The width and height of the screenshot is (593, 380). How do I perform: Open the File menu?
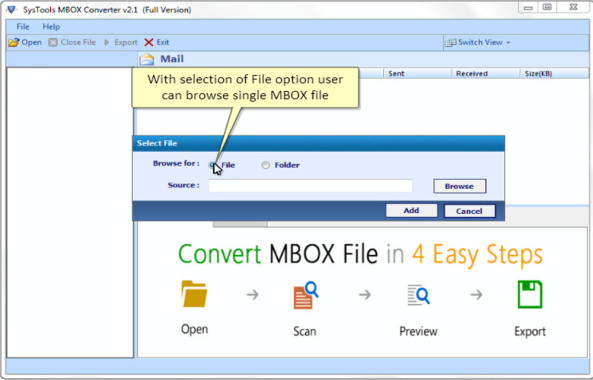tap(23, 27)
